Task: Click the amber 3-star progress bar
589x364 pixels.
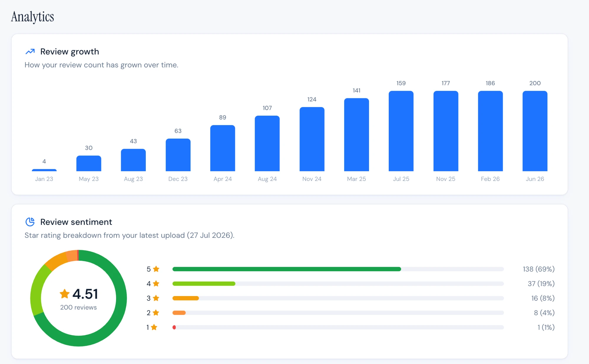Action: [x=186, y=298]
